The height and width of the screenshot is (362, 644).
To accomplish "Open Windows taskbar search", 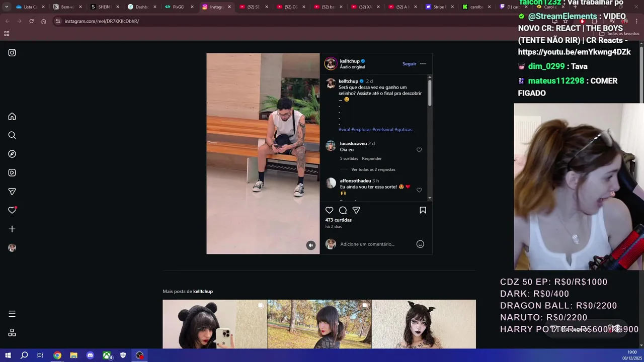I will click(x=24, y=355).
